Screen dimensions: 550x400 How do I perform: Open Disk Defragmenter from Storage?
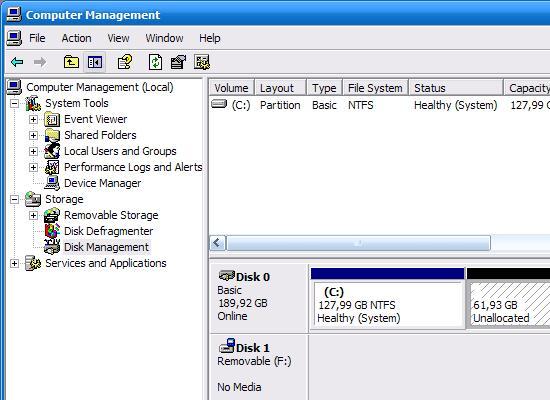coord(108,231)
